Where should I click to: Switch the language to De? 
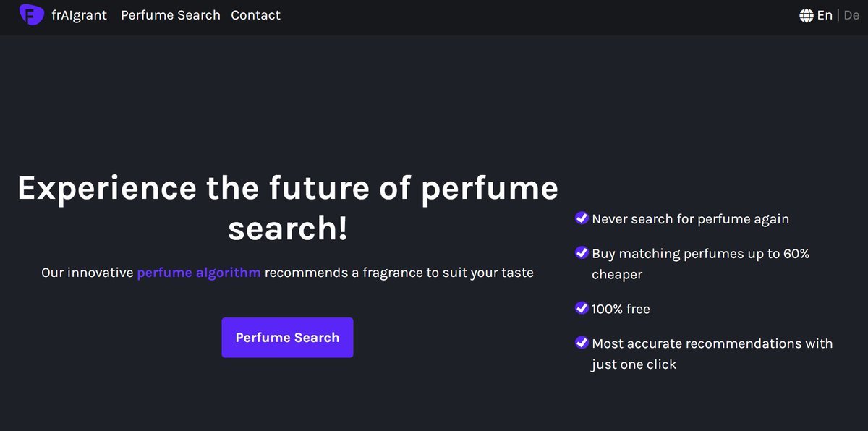pyautogui.click(x=851, y=15)
